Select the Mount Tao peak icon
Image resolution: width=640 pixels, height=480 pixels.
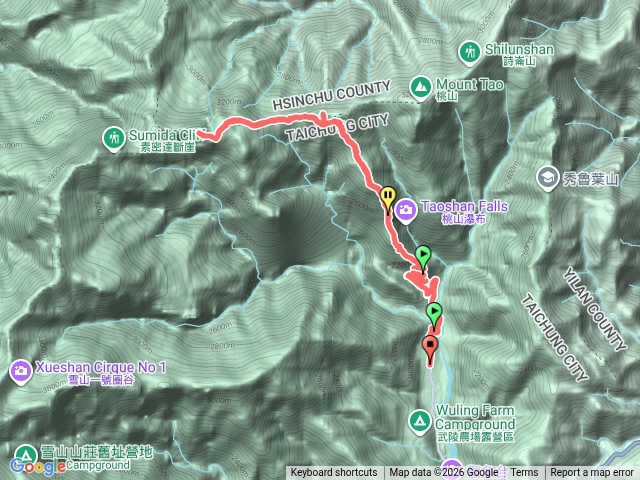pos(420,87)
